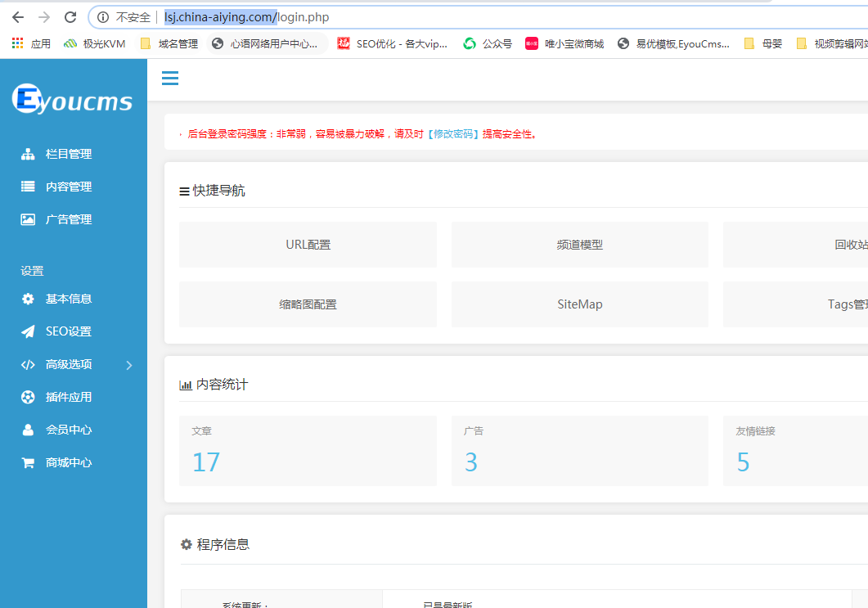Open 广告管理 in the left menu
Image resolution: width=868 pixels, height=608 pixels.
tap(70, 218)
